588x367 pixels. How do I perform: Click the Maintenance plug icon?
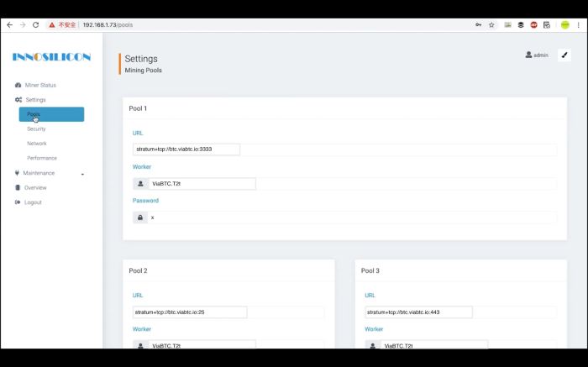[x=17, y=173]
